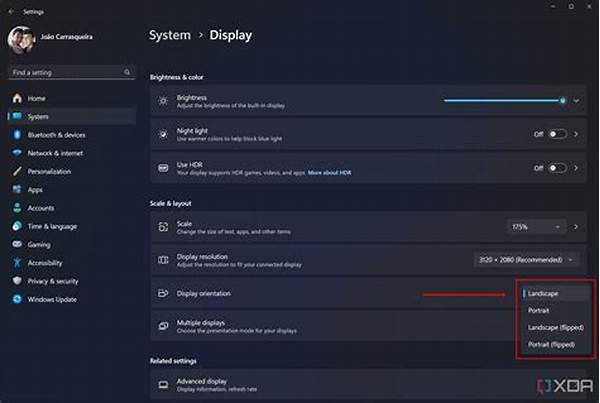This screenshot has height=403, width=600.
Task: Select the Personalization brush icon
Action: pos(17,171)
